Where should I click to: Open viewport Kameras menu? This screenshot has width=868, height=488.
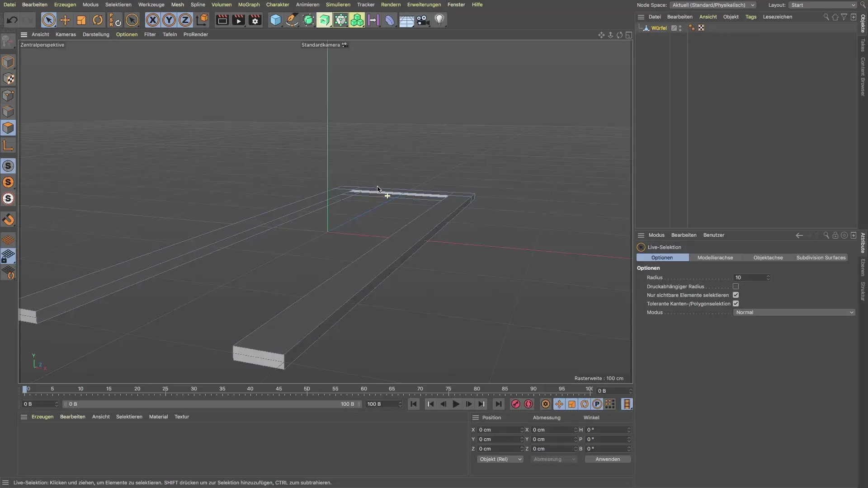pyautogui.click(x=66, y=34)
